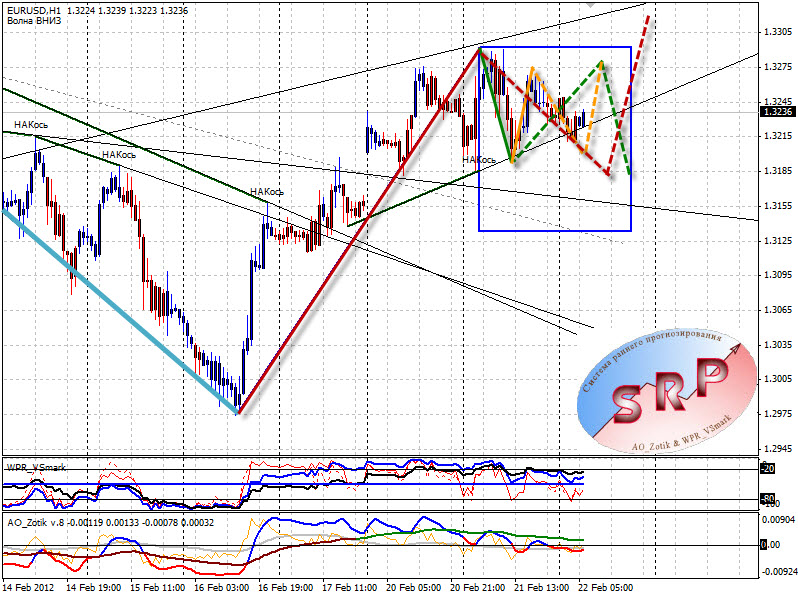Click the 1.3275 price axis label
798x596 pixels.
point(779,67)
